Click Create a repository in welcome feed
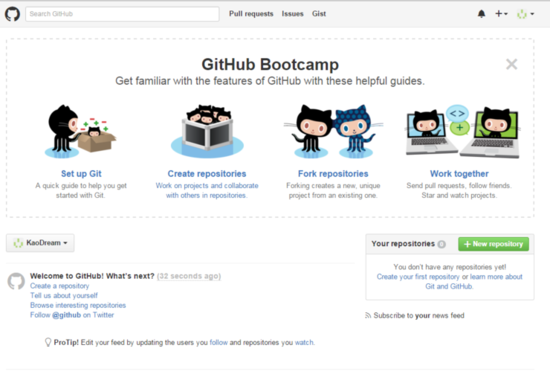Image resolution: width=550 pixels, height=374 pixels. click(x=59, y=286)
